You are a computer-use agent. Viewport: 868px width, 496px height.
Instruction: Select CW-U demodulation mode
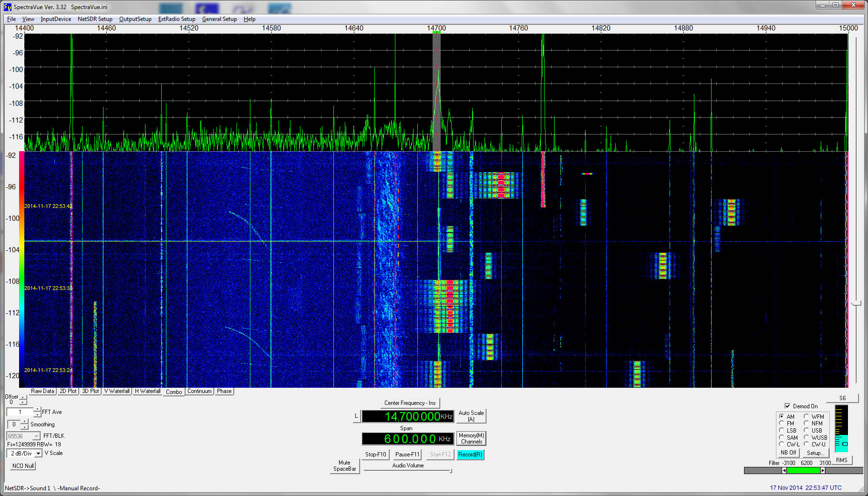point(806,444)
